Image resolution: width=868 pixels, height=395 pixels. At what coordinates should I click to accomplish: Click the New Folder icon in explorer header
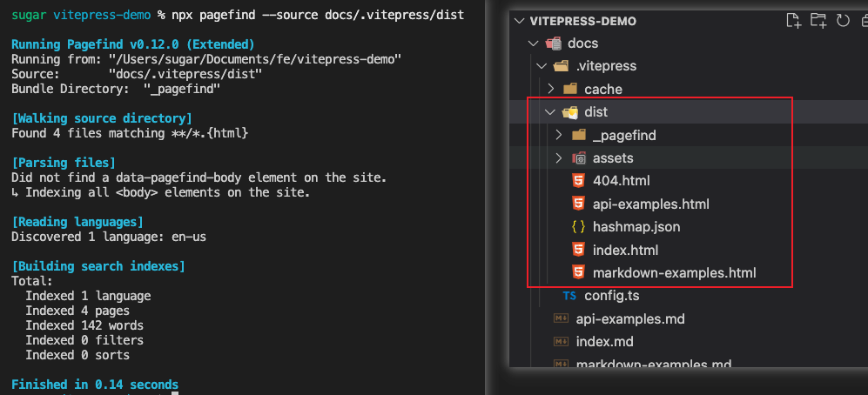pos(818,21)
